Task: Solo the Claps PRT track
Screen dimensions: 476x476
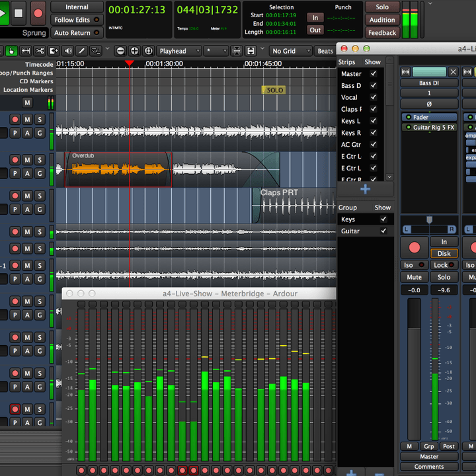Action: click(x=40, y=196)
